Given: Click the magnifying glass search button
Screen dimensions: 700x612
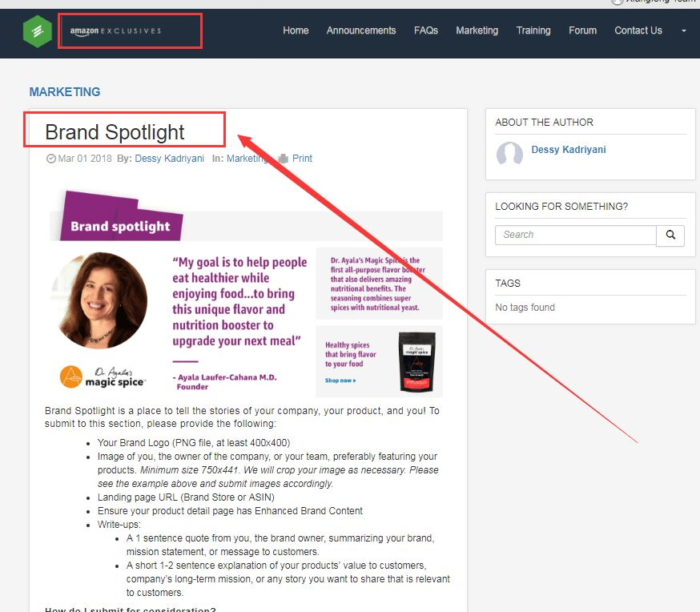Looking at the screenshot, I should (670, 235).
